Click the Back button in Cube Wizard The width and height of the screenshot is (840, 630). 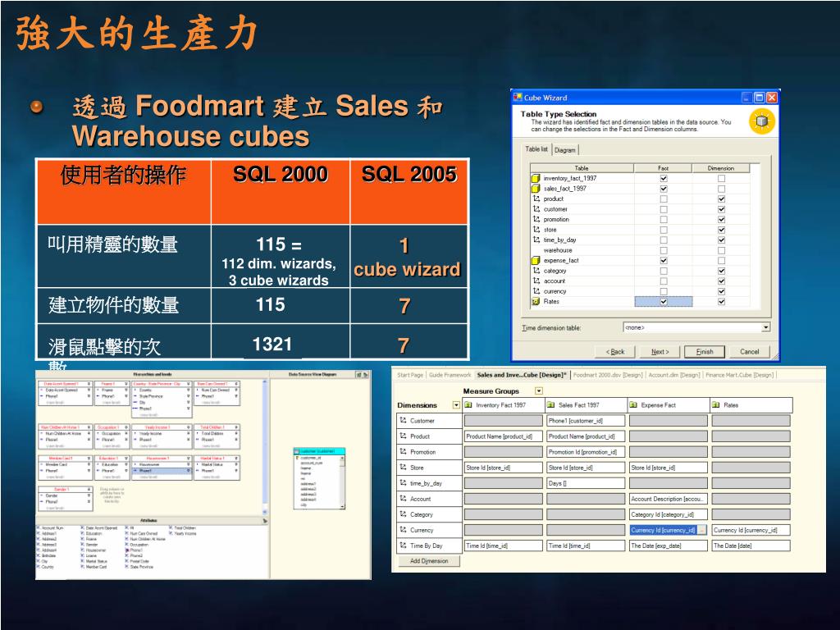pyautogui.click(x=615, y=351)
